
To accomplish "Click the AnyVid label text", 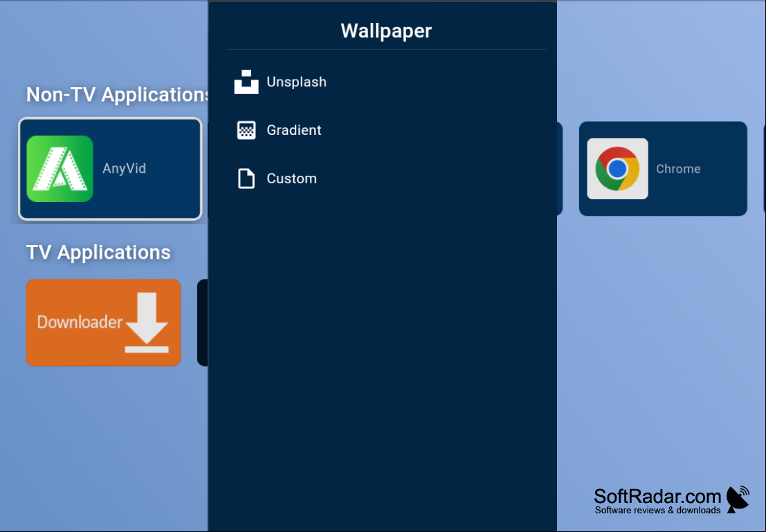I will point(124,169).
